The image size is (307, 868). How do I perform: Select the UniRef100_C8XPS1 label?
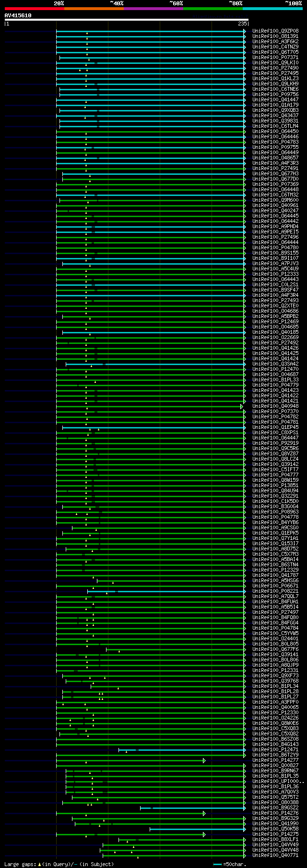275,432
